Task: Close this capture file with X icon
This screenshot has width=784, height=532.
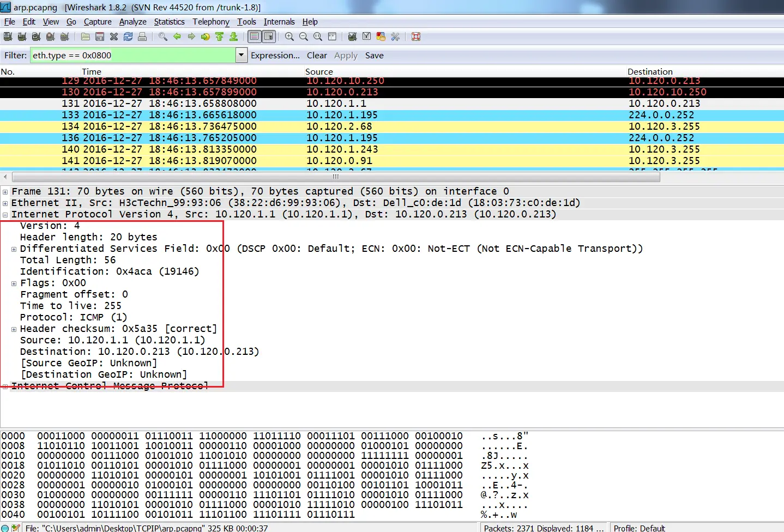Action: click(x=114, y=37)
